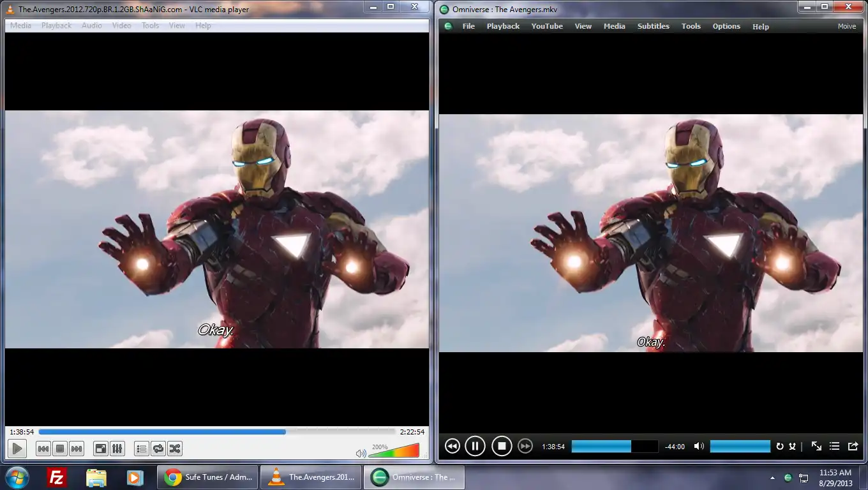Click Omniverse remaining time -44:00
The image size is (868, 490).
click(675, 447)
